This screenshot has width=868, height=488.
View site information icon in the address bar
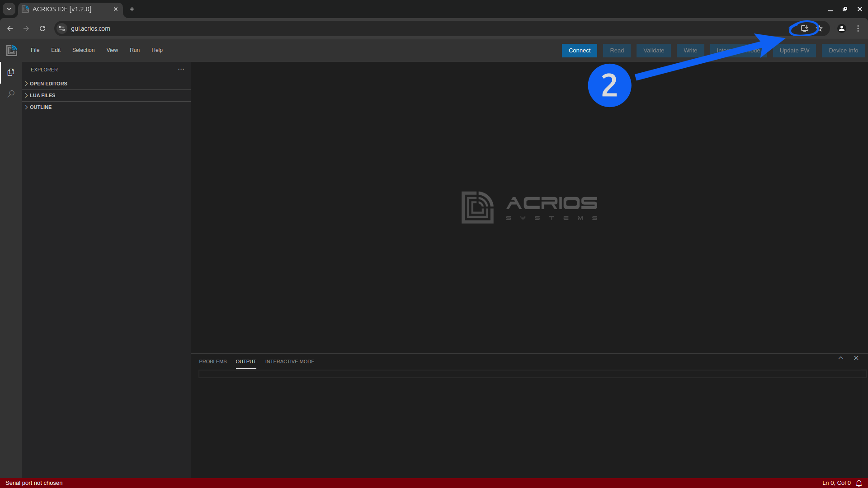coord(61,28)
